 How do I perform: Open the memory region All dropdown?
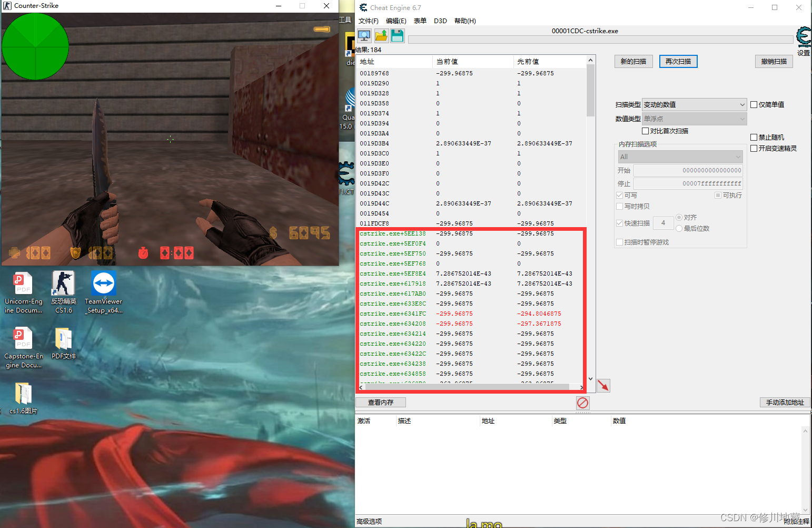click(x=680, y=157)
